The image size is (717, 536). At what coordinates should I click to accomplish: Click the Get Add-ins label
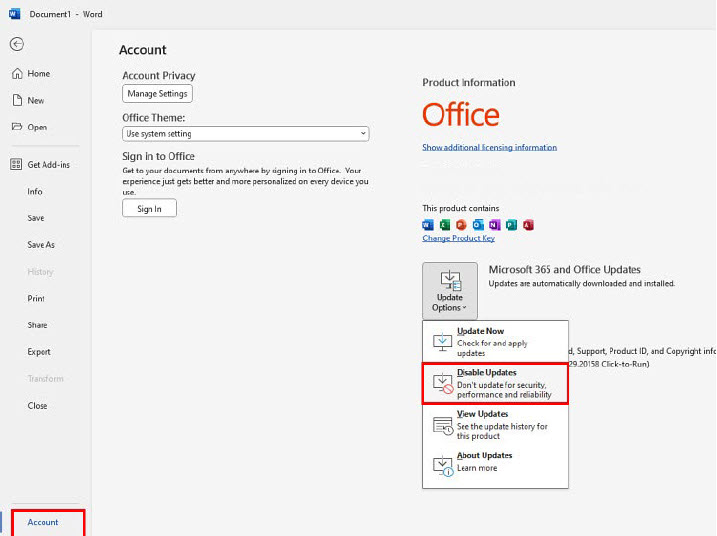click(48, 165)
